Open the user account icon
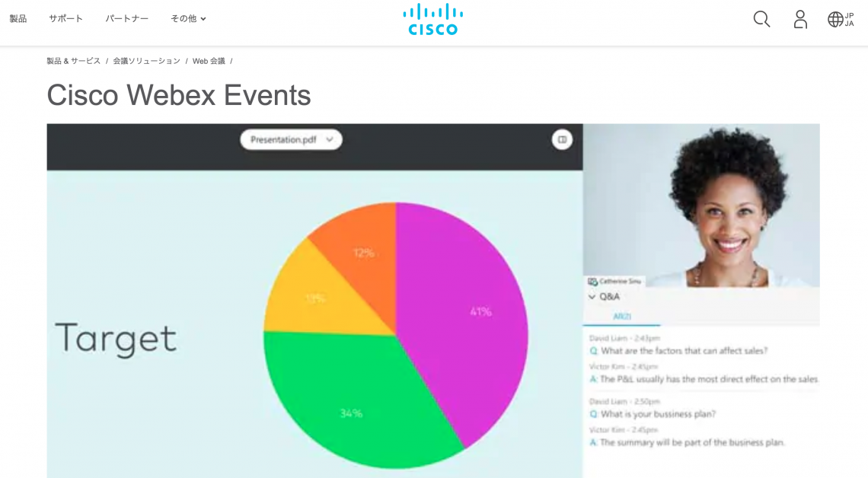The width and height of the screenshot is (868, 478). point(800,19)
